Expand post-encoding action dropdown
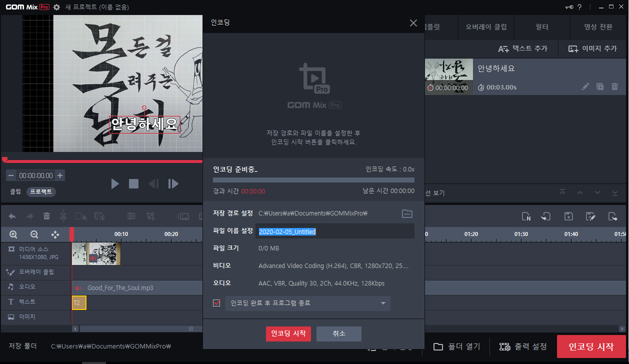The height and width of the screenshot is (364, 629). pyautogui.click(x=383, y=303)
